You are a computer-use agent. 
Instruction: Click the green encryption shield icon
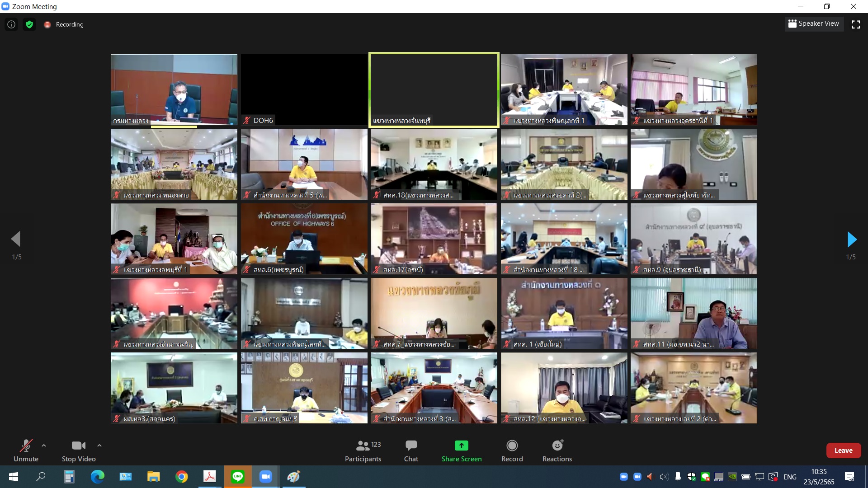pos(29,24)
